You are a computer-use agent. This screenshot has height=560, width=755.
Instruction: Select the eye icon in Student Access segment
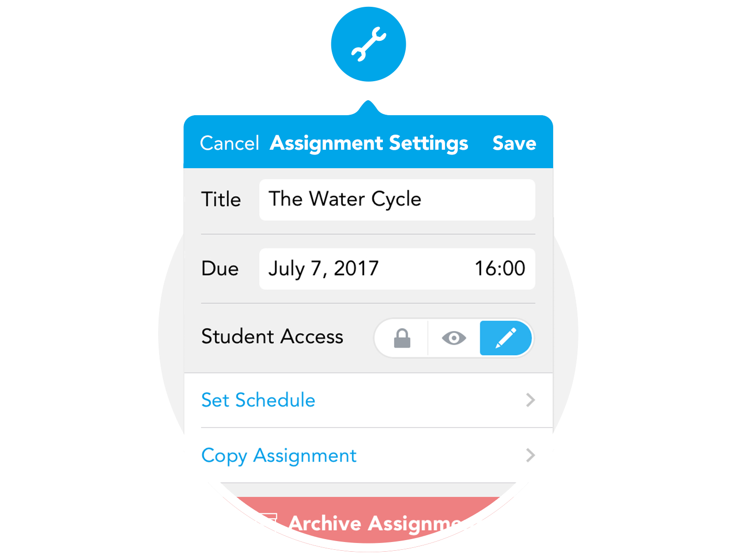(x=454, y=338)
